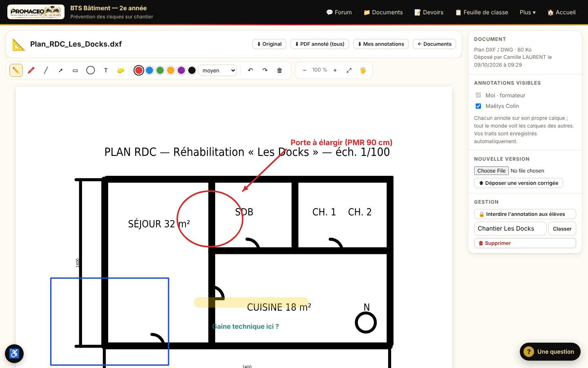The width and height of the screenshot is (588, 368).
Task: Select the ellipse shape tool
Action: [x=91, y=70]
